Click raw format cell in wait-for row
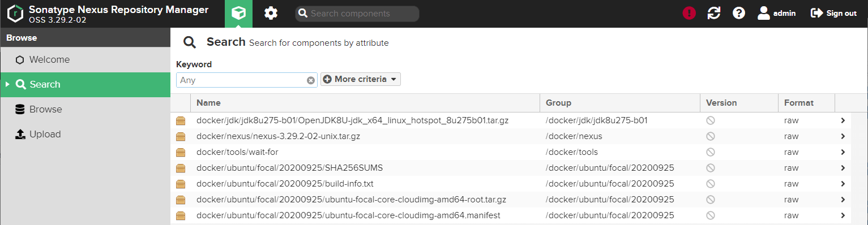The image size is (868, 225). click(x=792, y=152)
